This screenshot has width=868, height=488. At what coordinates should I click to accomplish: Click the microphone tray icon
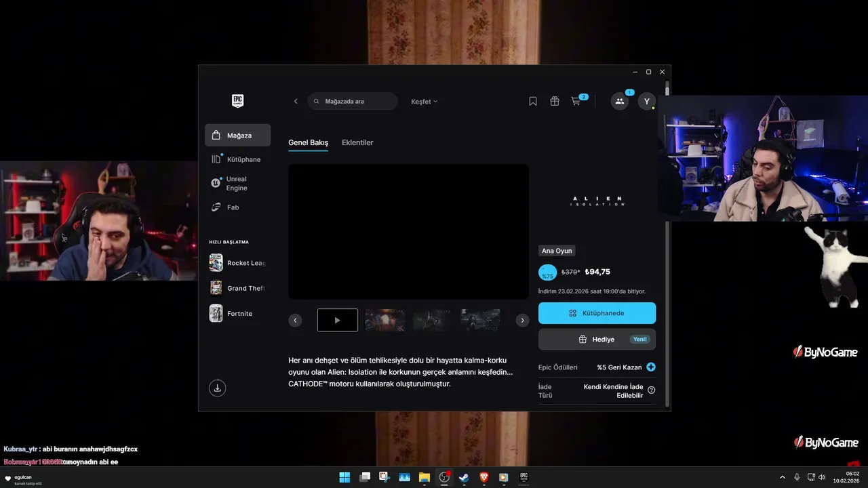797,477
